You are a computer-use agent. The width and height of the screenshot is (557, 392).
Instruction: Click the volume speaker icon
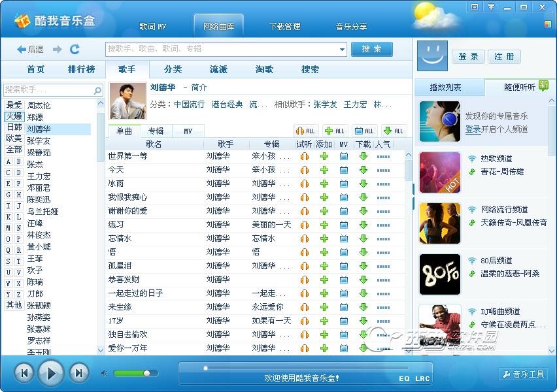(104, 373)
